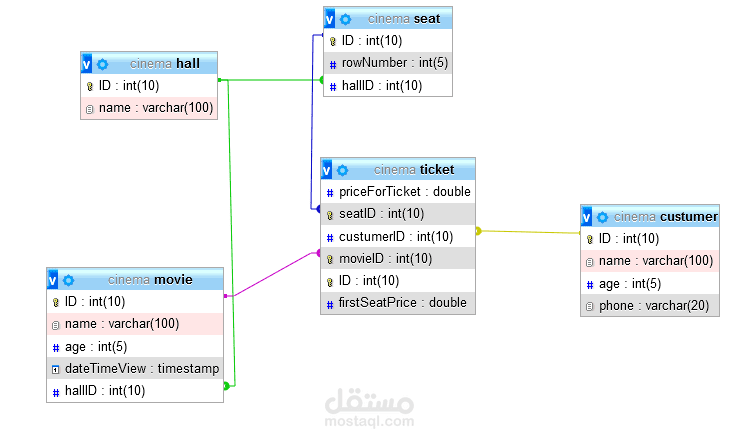Collapse the movie table with its V toggle
Screen dimensions: 740x438
point(53,280)
